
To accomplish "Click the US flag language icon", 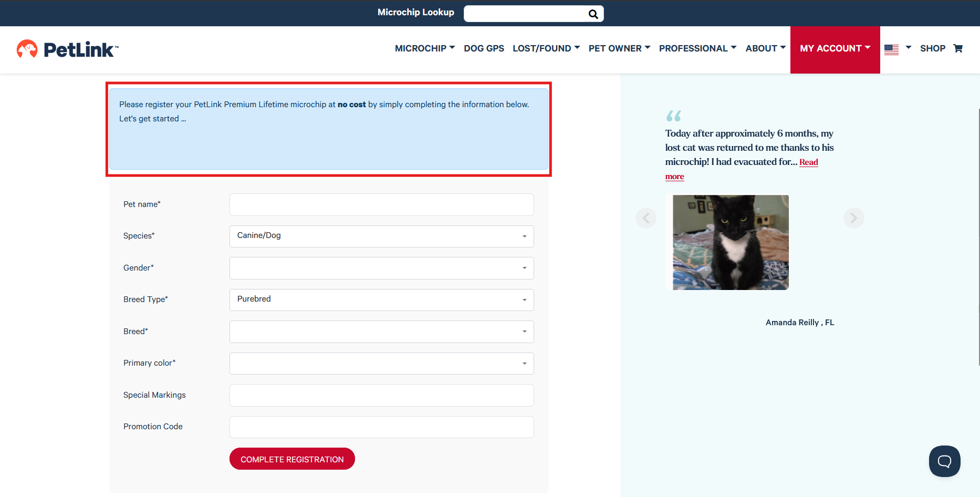I will pos(891,49).
